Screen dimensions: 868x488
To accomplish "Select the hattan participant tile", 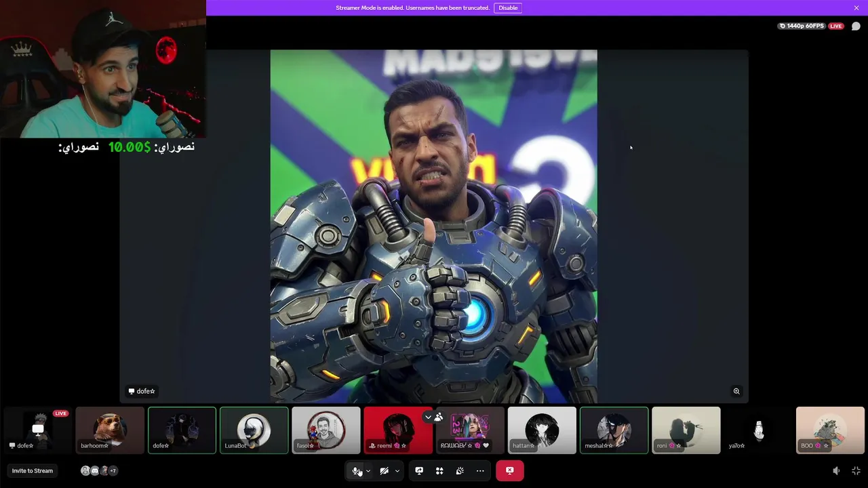I will click(542, 430).
